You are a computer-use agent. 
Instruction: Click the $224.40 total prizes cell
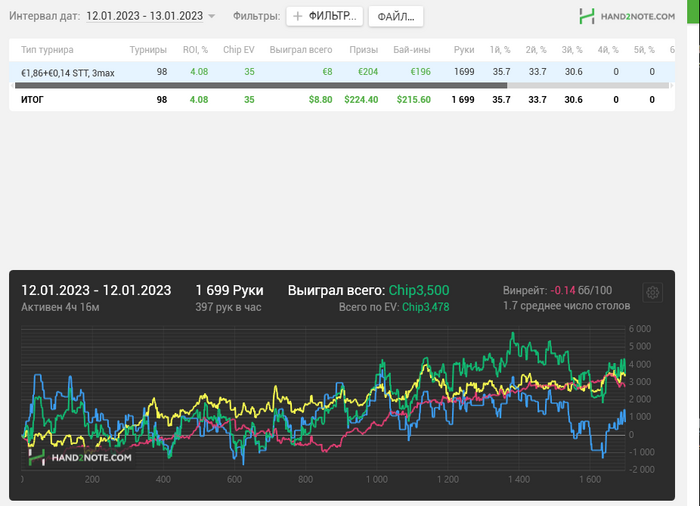click(x=361, y=100)
